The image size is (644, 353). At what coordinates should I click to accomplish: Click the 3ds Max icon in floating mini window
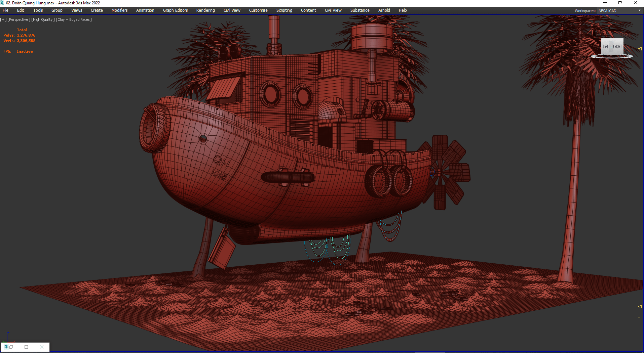tap(6, 347)
